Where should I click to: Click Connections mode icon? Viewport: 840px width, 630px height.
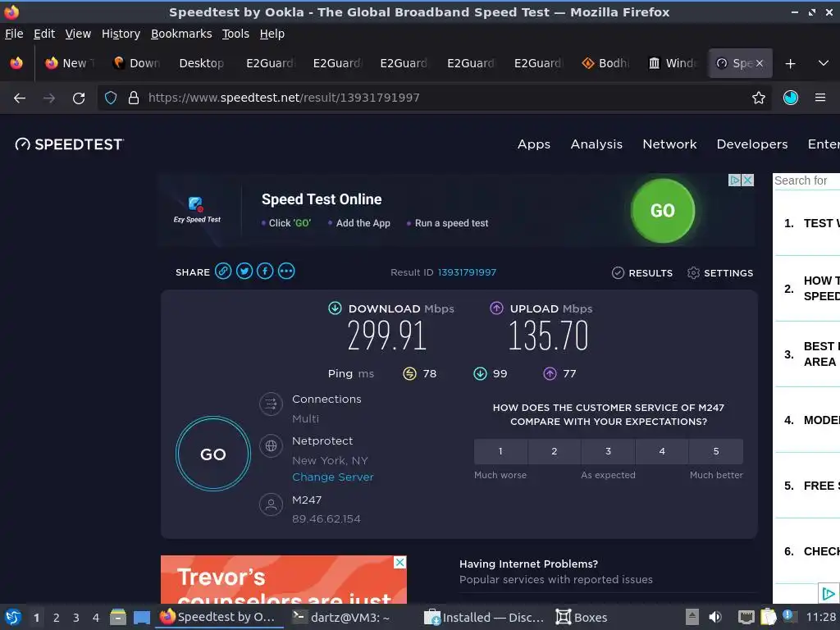[x=271, y=404]
